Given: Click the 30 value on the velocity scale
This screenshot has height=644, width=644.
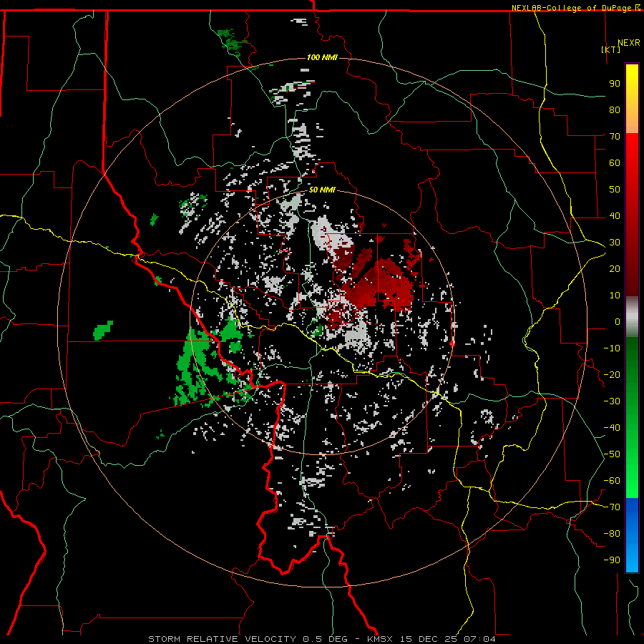Looking at the screenshot, I should tap(615, 243).
